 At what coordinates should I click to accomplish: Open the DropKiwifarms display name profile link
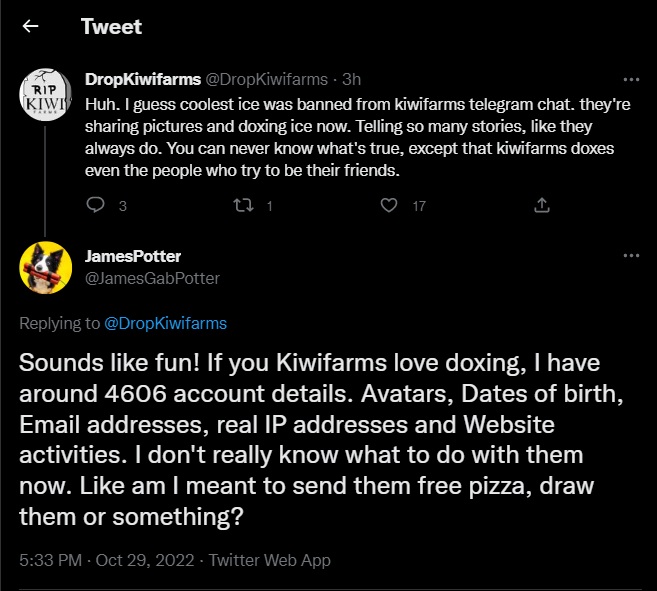coord(143,80)
